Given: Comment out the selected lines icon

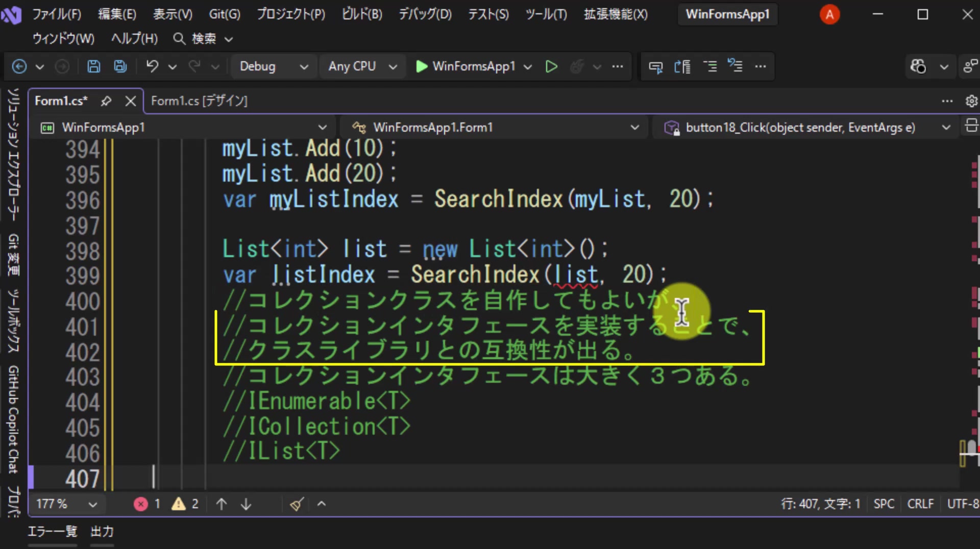Looking at the screenshot, I should (x=710, y=66).
